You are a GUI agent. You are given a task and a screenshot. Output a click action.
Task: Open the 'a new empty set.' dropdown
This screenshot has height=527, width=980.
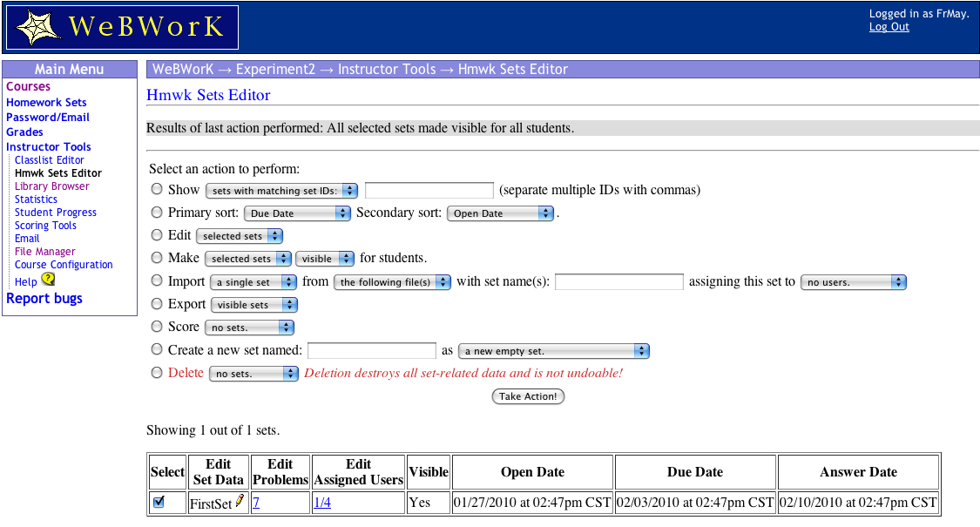pyautogui.click(x=554, y=351)
